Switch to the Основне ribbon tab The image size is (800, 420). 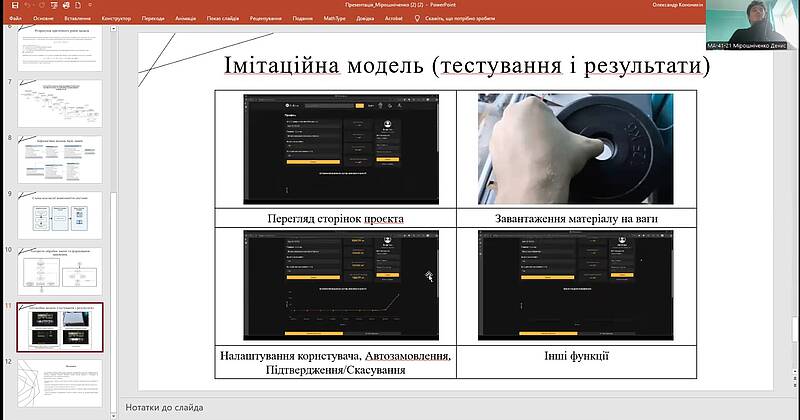point(43,18)
